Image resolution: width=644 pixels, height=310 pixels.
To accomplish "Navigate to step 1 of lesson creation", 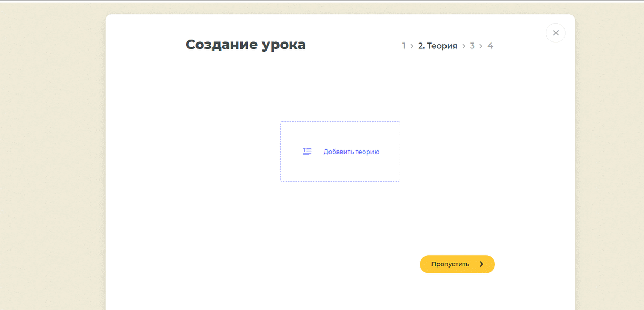I will pyautogui.click(x=403, y=46).
